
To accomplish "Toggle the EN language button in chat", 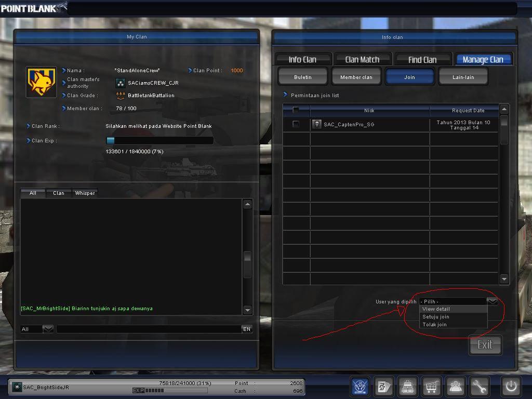I will click(247, 329).
